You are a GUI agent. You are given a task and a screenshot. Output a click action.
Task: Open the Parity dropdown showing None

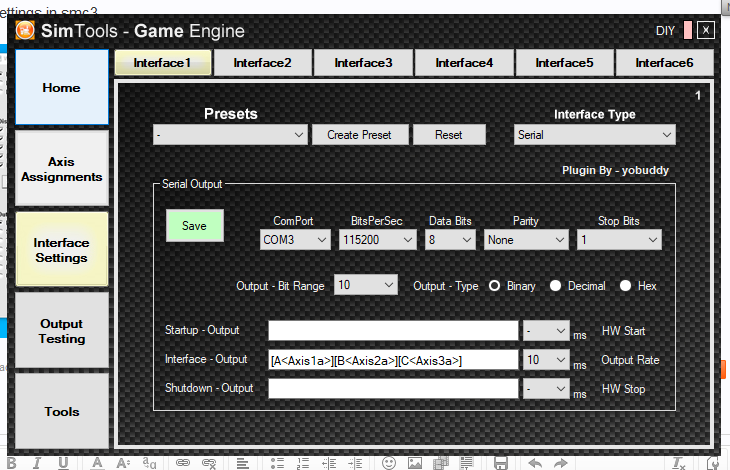(x=526, y=240)
